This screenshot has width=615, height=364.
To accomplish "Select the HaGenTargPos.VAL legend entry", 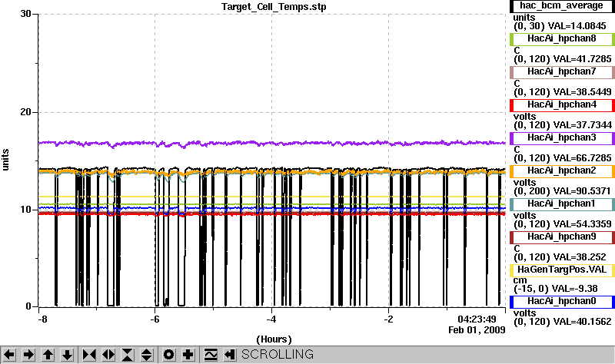I will coord(562,270).
